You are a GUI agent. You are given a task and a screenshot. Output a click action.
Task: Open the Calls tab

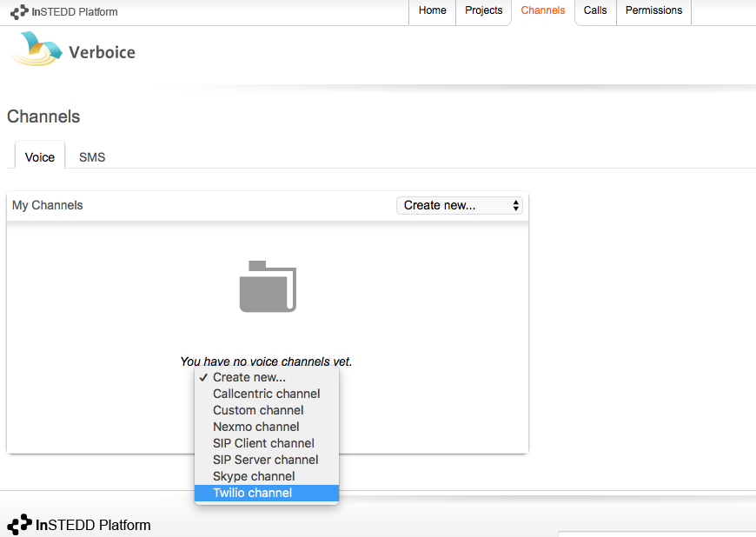click(x=595, y=10)
